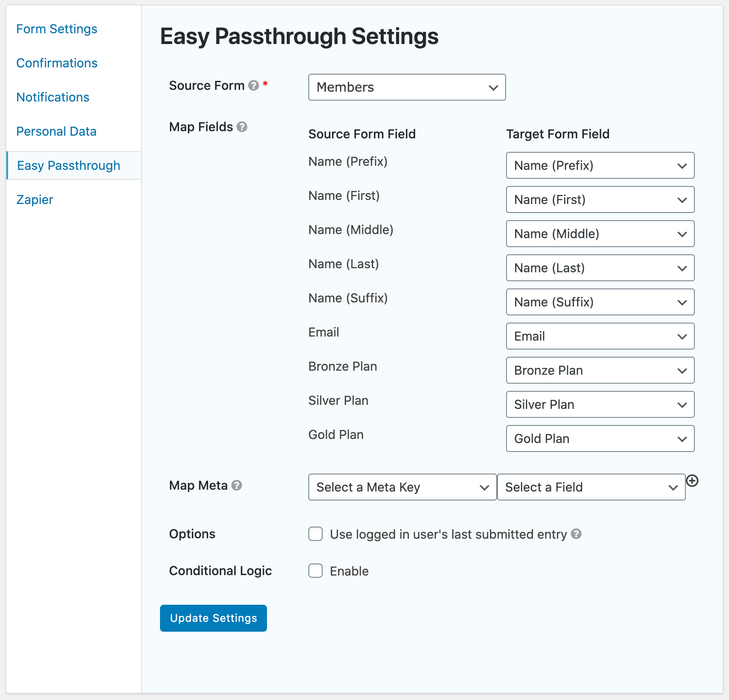The height and width of the screenshot is (700, 729).
Task: Click the Map Fields help icon
Action: pos(242,127)
